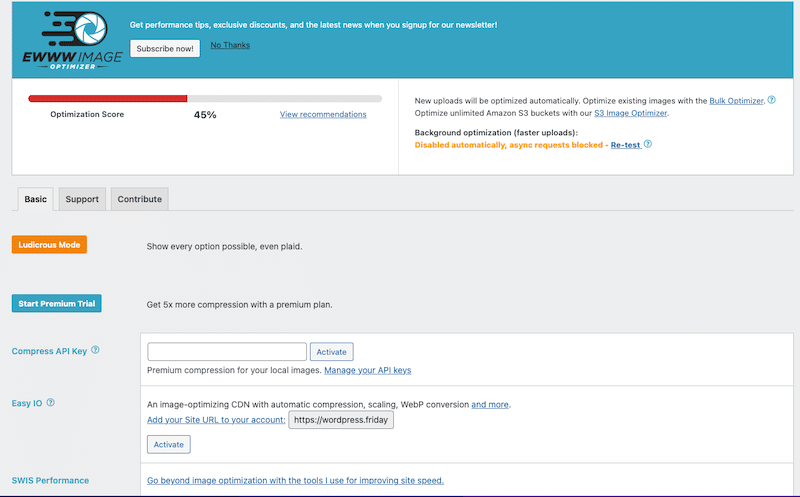Click the Optimization Score label

click(87, 114)
